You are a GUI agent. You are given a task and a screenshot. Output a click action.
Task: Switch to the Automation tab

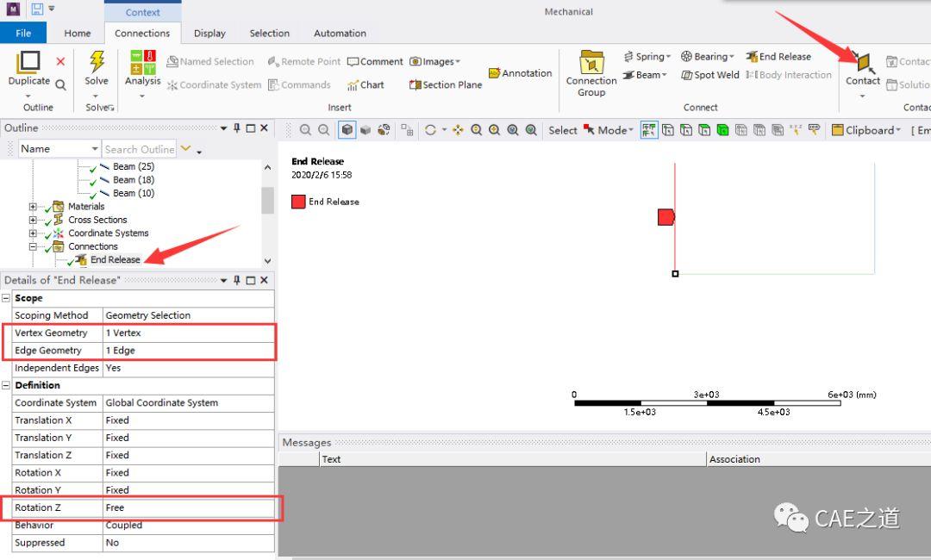pyautogui.click(x=340, y=34)
